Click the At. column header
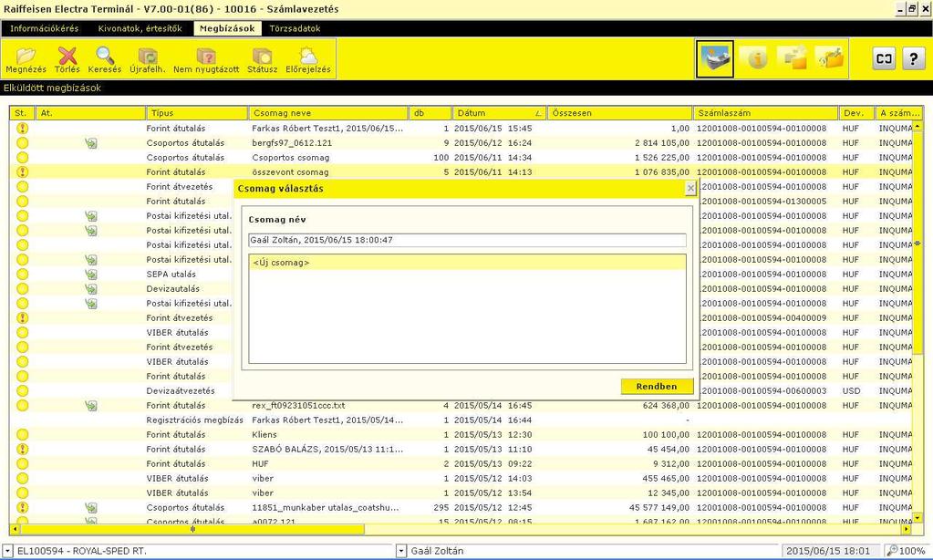Viewport: 933px width, 560px height. [90, 113]
